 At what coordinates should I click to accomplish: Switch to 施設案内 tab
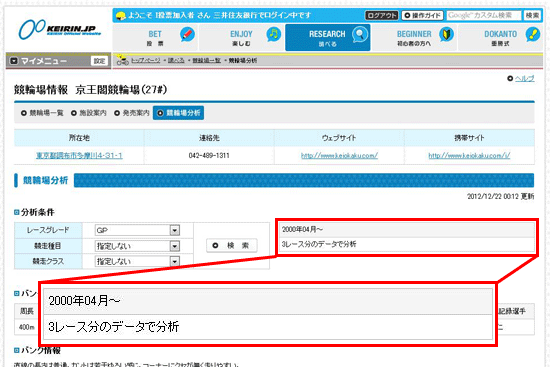point(89,113)
